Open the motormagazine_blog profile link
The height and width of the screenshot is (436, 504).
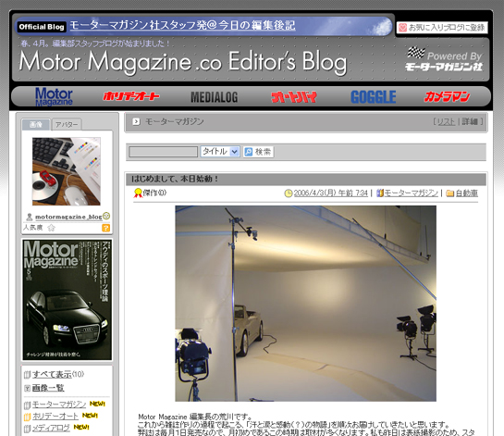[68, 217]
